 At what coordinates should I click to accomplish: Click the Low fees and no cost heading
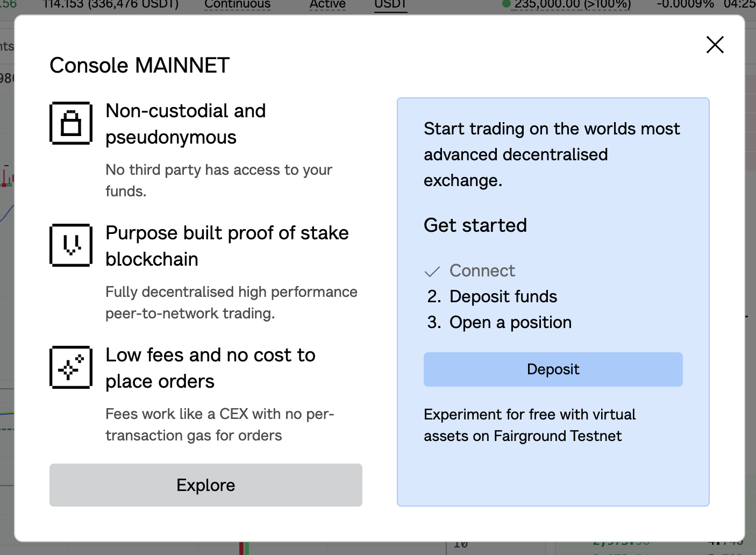click(x=210, y=368)
